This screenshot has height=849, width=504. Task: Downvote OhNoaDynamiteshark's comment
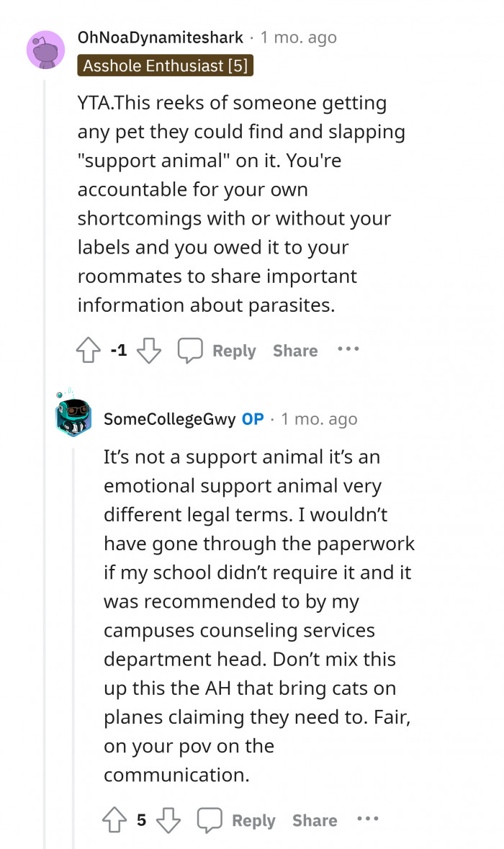click(148, 351)
